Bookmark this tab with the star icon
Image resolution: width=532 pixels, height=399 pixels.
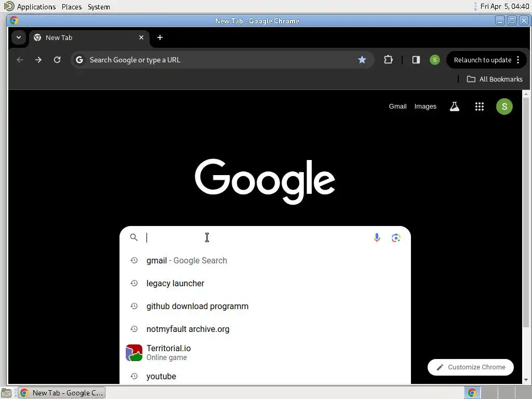pyautogui.click(x=362, y=60)
